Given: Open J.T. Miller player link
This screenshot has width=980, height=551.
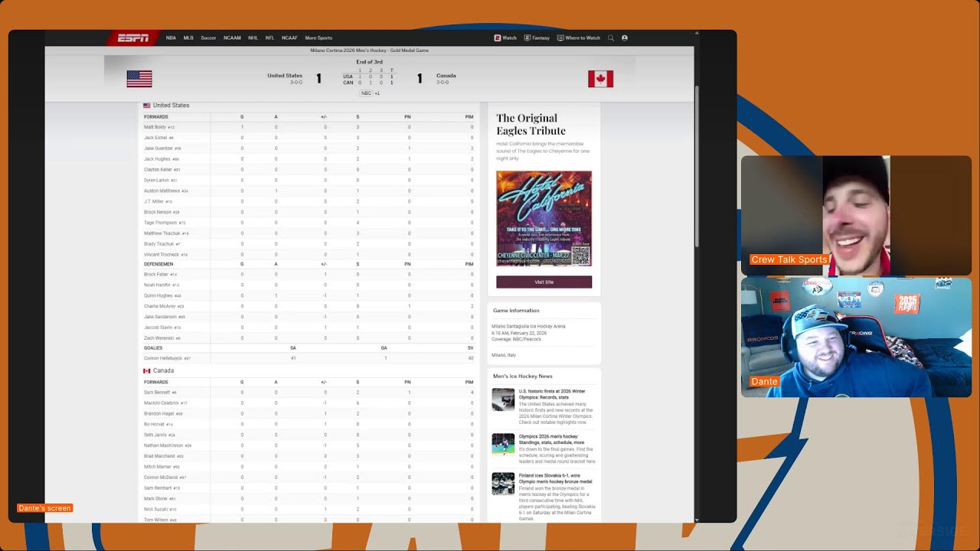Looking at the screenshot, I should [x=153, y=201].
